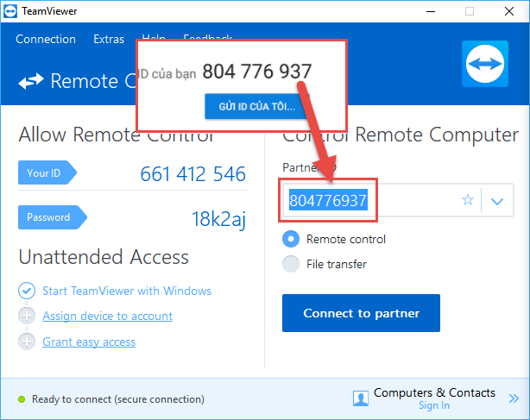Viewport: 530px width, 420px height.
Task: Click the Your ID value 661 412 546
Action: (x=193, y=174)
